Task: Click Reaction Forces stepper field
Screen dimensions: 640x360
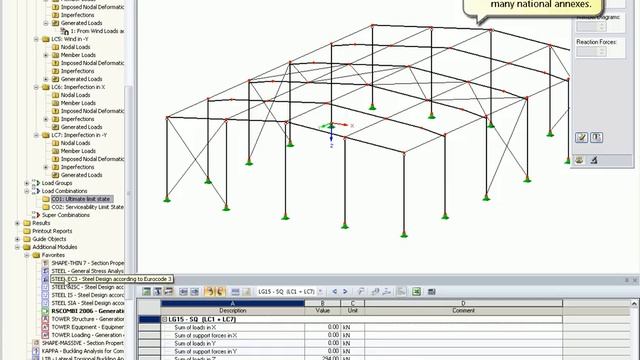Action: click(591, 52)
